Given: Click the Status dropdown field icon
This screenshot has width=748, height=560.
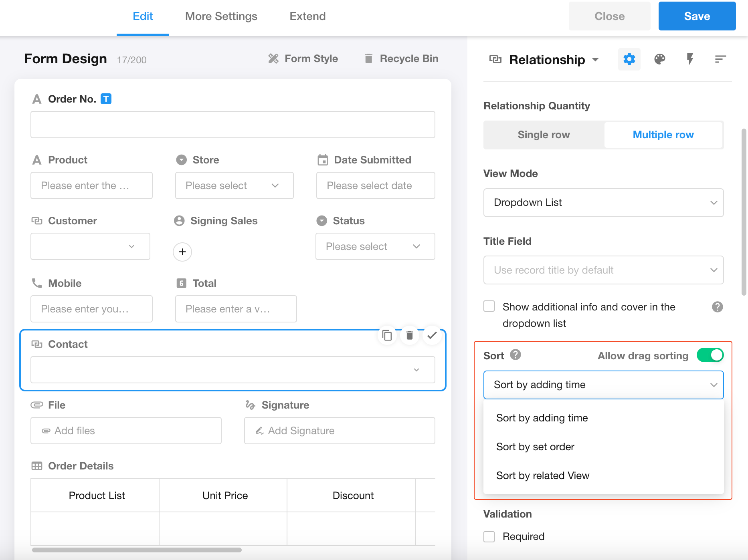Looking at the screenshot, I should tap(322, 221).
